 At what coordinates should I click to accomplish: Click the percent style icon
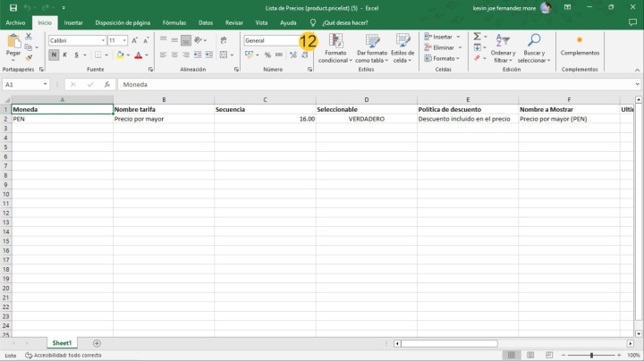(267, 55)
